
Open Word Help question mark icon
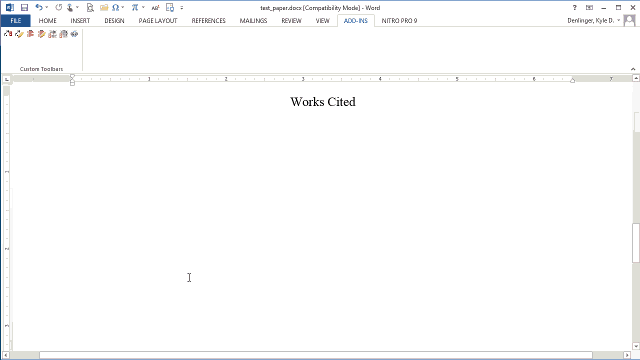[574, 7]
